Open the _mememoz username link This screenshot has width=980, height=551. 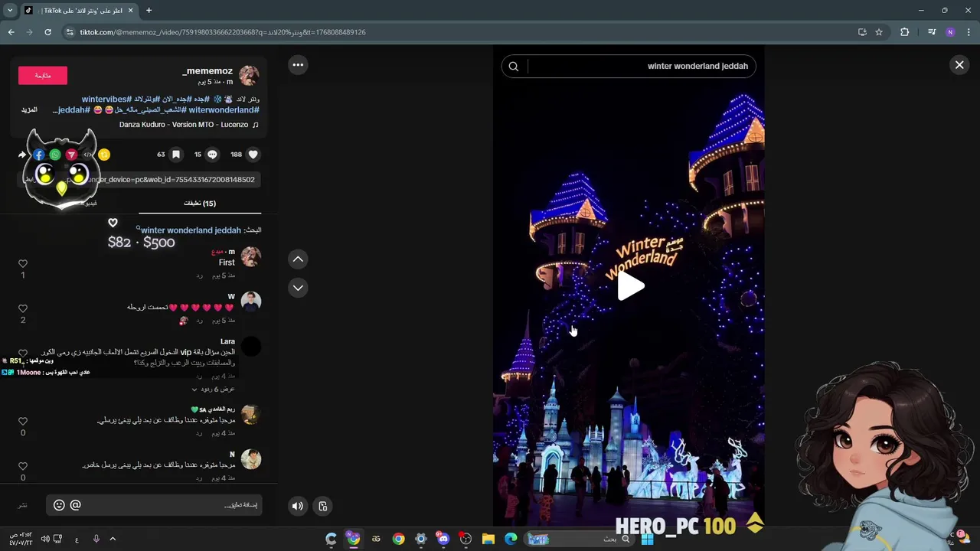pyautogui.click(x=207, y=70)
